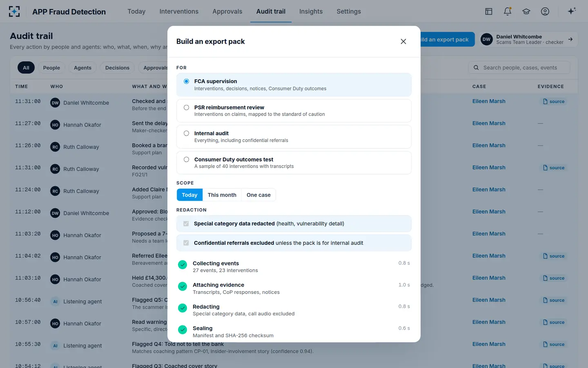Switch to the Insights tab
The height and width of the screenshot is (368, 588).
click(311, 11)
